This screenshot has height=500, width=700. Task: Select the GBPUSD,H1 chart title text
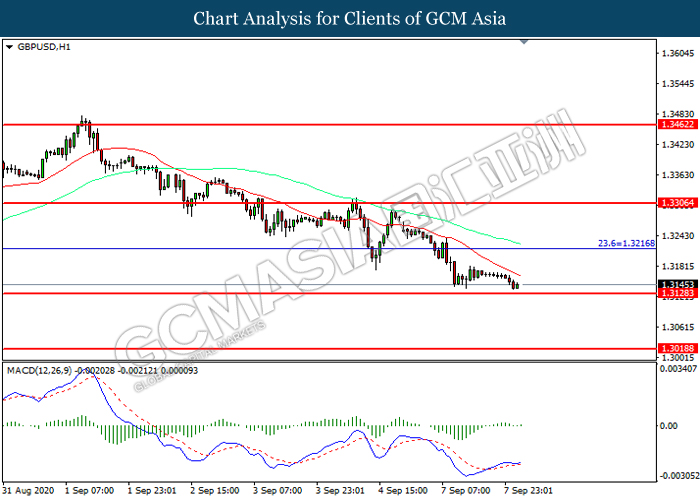click(44, 47)
